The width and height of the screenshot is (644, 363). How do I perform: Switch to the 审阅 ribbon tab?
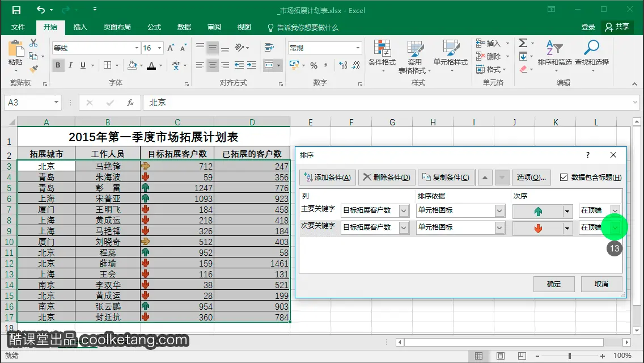click(x=214, y=27)
